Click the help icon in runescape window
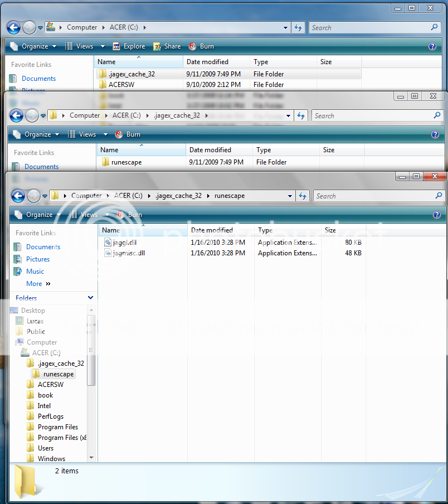The image size is (448, 504). pyautogui.click(x=436, y=215)
